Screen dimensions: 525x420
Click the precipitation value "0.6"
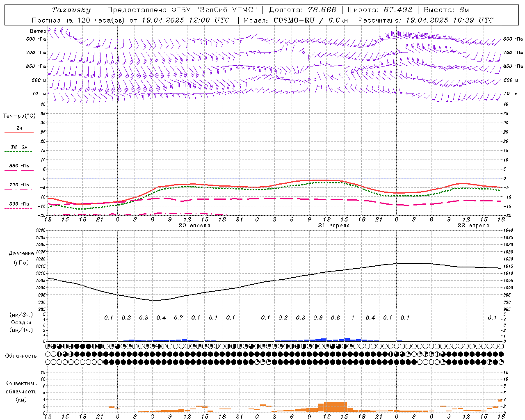336,318
